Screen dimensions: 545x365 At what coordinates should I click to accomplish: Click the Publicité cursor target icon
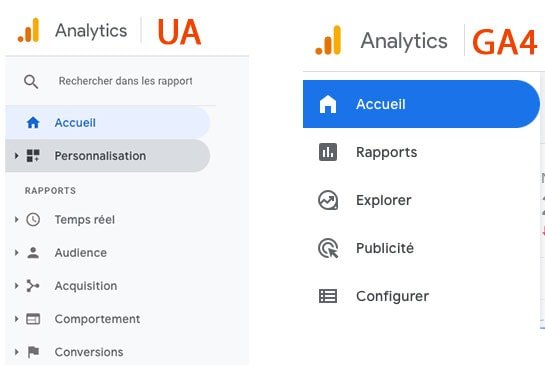point(328,248)
